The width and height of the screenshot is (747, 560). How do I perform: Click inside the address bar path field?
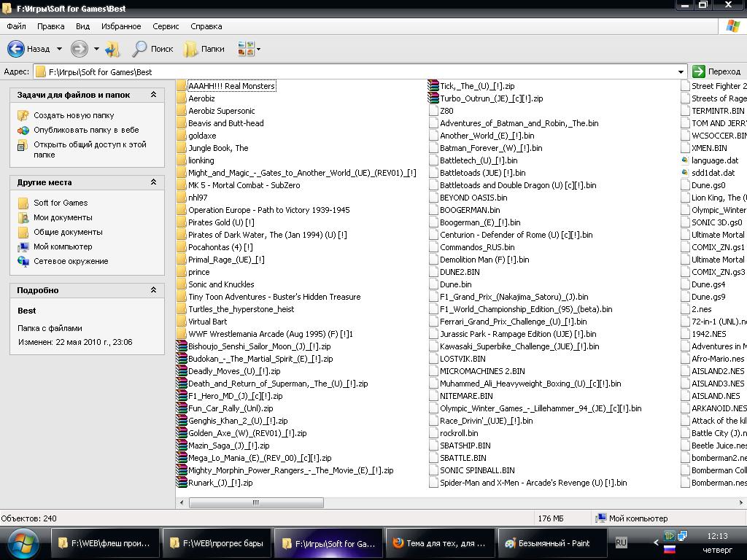360,72
